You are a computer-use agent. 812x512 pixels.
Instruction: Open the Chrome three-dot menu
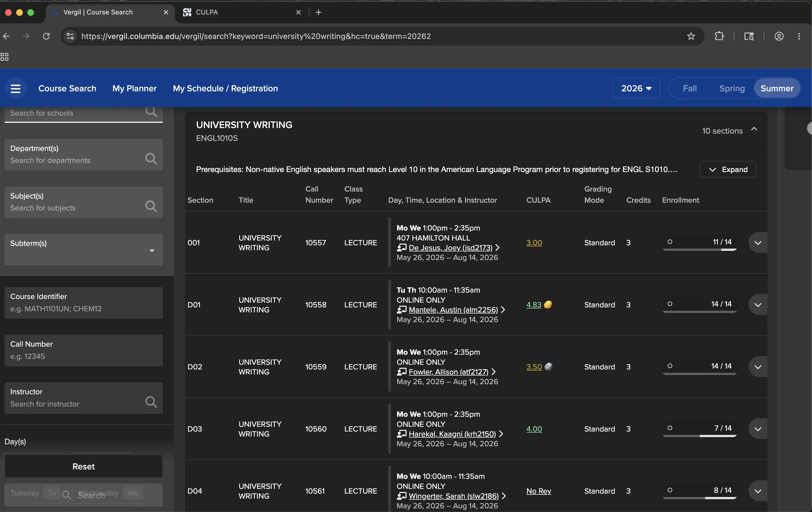pyautogui.click(x=799, y=36)
